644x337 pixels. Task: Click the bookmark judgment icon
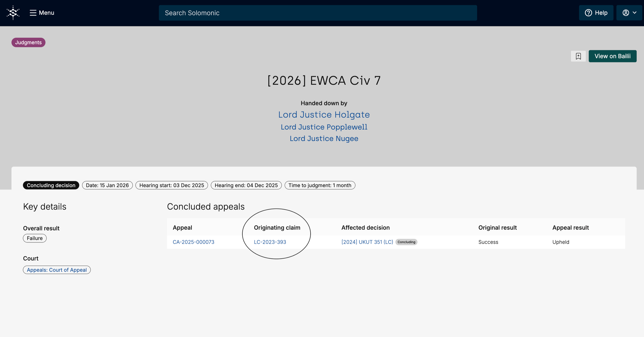click(578, 56)
